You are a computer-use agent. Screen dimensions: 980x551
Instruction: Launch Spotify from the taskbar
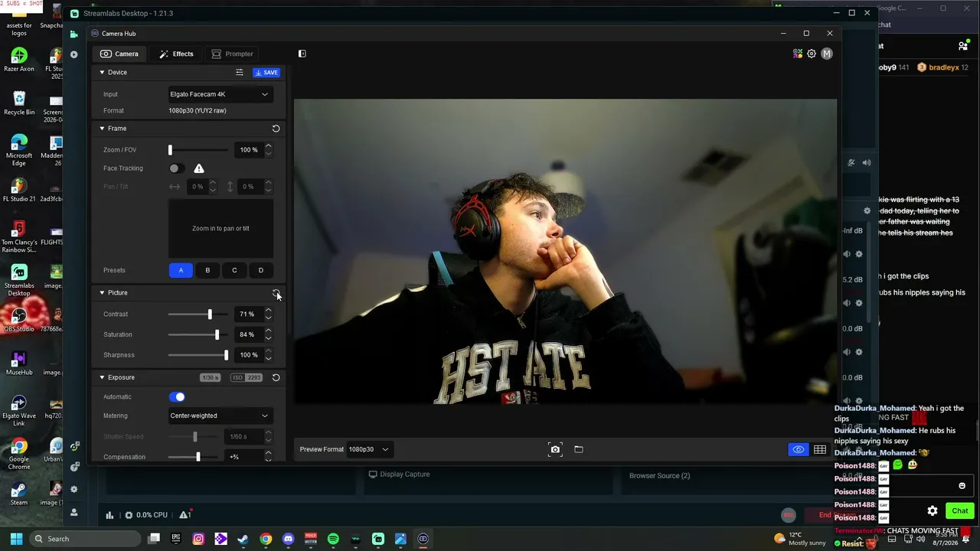[333, 539]
